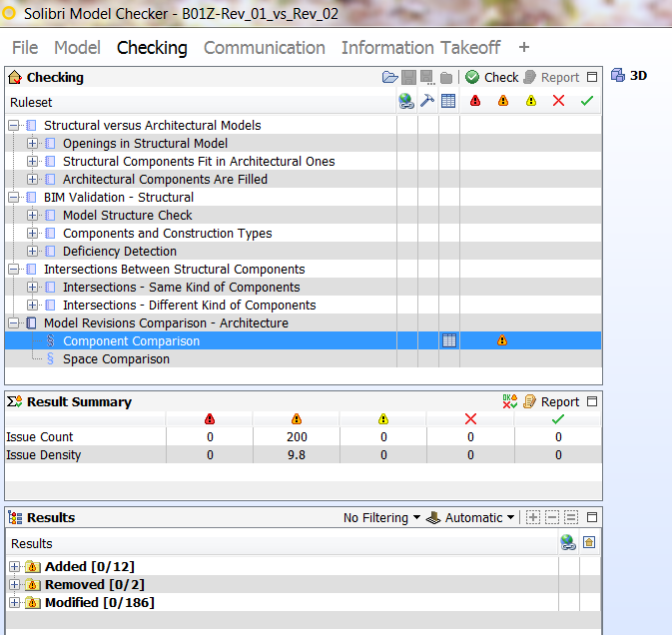The width and height of the screenshot is (672, 635).
Task: Click orange warning icon in Component Comparison row
Action: pos(502,340)
